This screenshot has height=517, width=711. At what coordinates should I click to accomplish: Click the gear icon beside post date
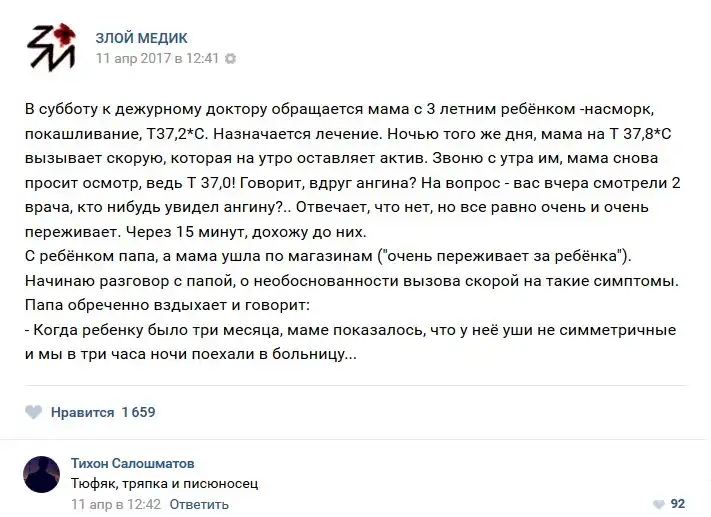pos(231,58)
